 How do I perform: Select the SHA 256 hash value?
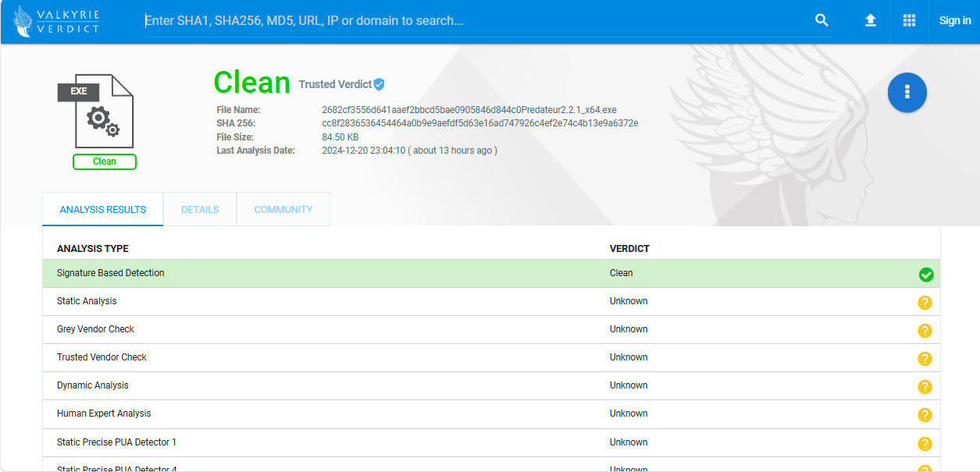(480, 123)
